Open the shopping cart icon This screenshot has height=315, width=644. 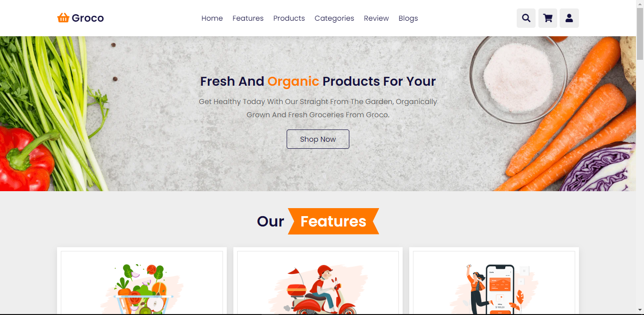pos(548,18)
